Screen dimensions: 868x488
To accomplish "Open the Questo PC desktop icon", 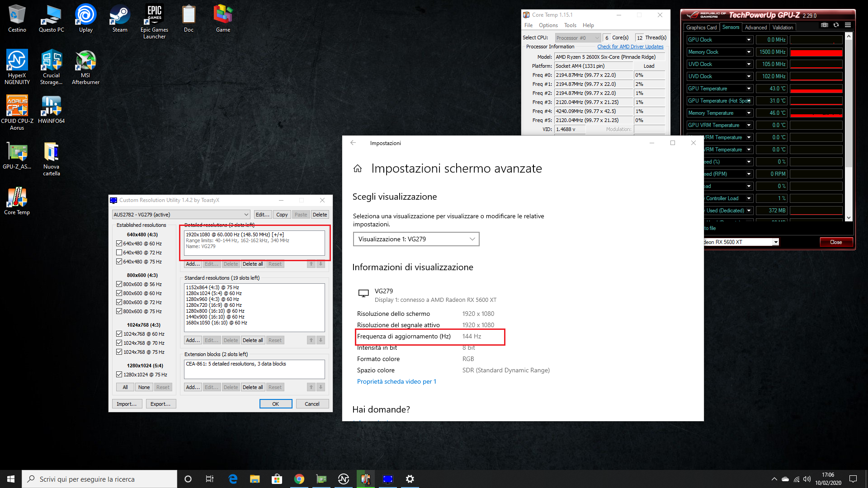I will click(51, 18).
